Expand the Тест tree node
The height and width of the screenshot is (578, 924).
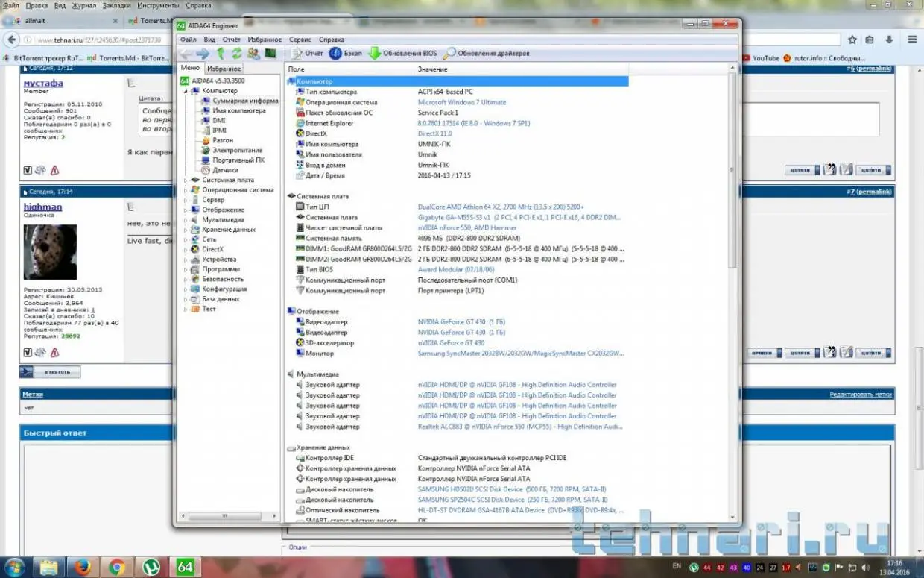click(186, 309)
